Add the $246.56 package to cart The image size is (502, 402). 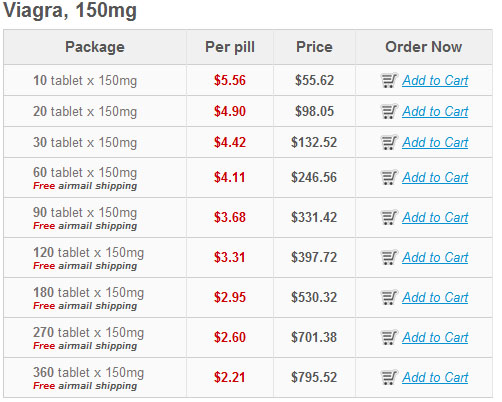(435, 177)
